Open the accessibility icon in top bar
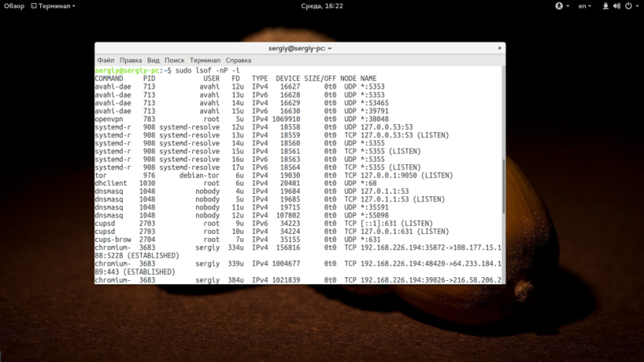Image resolution: width=644 pixels, height=362 pixels. (558, 6)
